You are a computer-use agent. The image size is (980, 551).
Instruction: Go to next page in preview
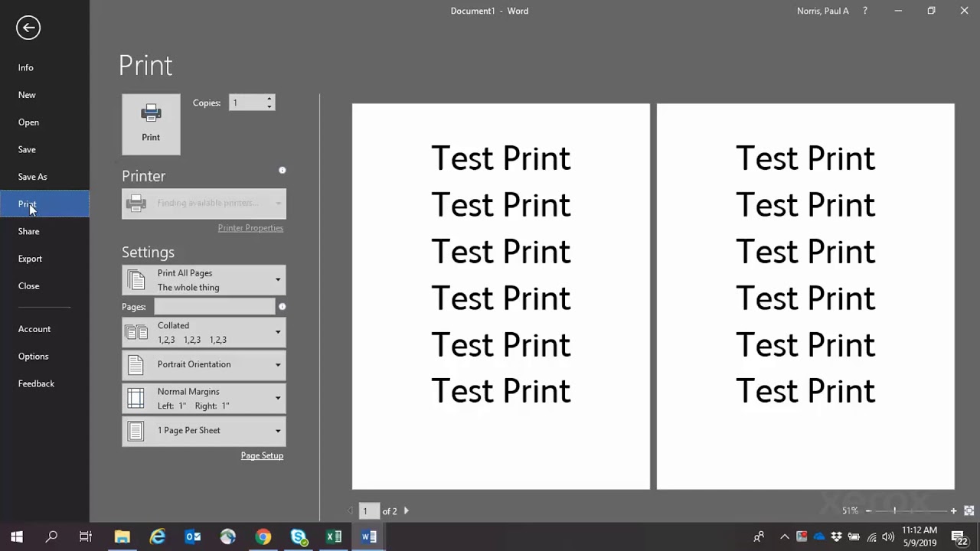click(x=406, y=511)
